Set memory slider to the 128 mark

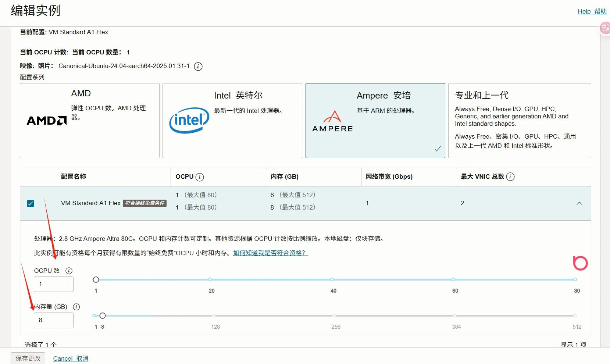[x=214, y=316]
